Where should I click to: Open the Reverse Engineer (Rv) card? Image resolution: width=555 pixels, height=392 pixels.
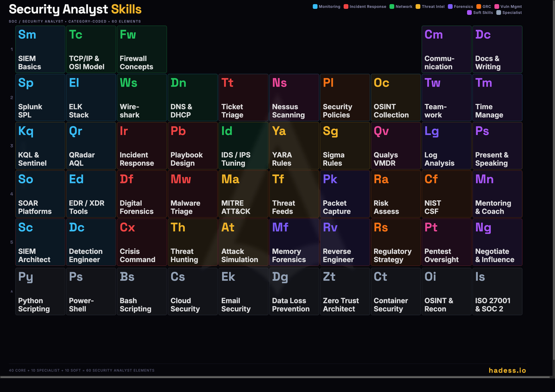tap(345, 242)
